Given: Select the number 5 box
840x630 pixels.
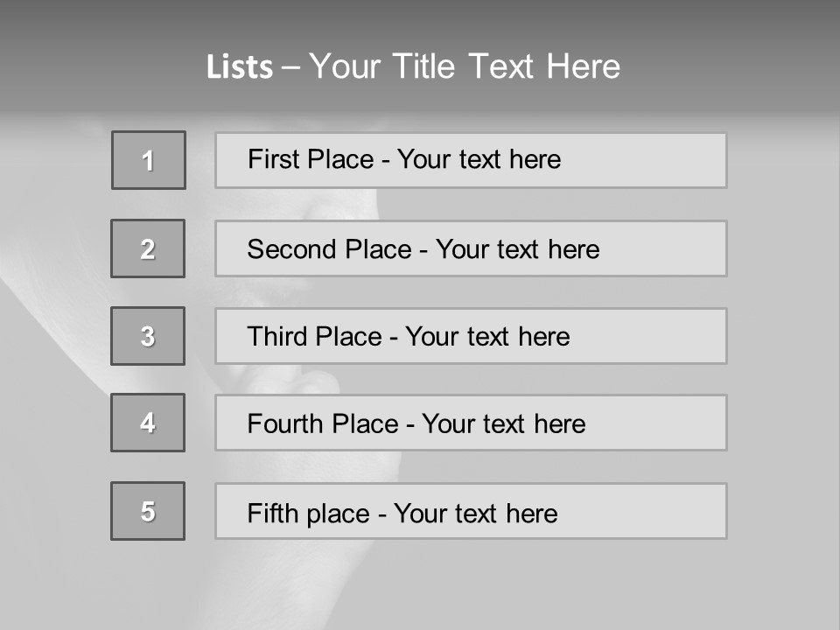Looking at the screenshot, I should click(148, 511).
